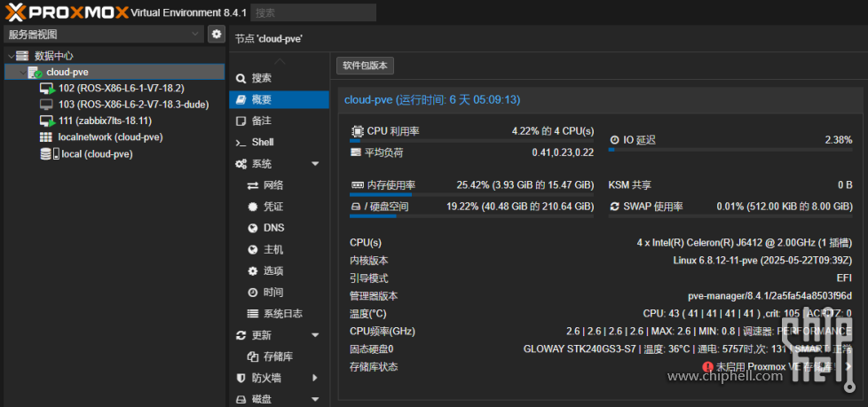Open the server view gear settings
868x407 pixels.
pyautogui.click(x=217, y=35)
